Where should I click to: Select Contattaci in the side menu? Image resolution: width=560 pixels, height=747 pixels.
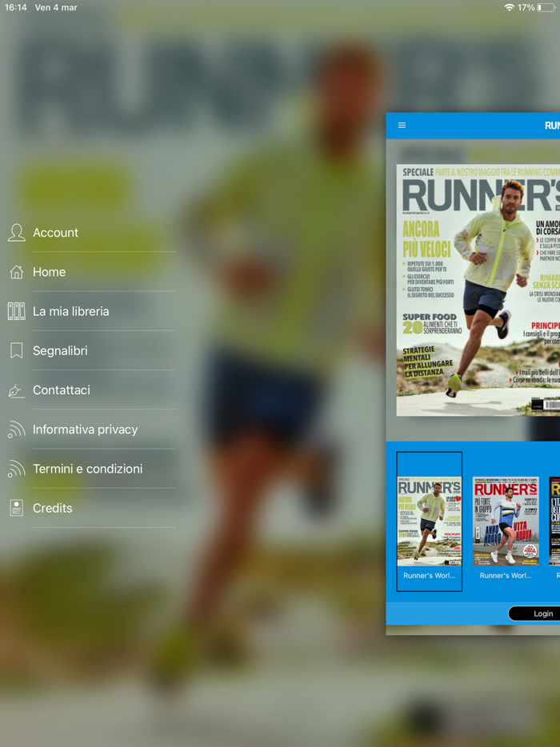click(91, 390)
